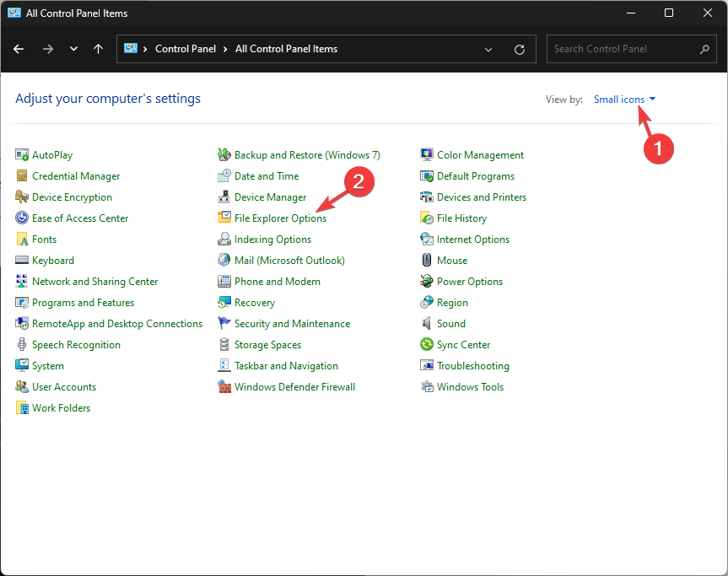Open the recent locations dropdown arrow

(x=75, y=49)
